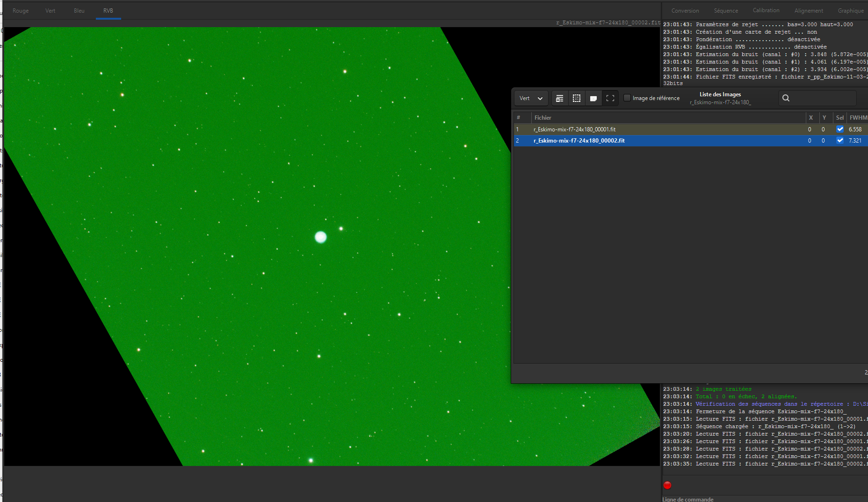Uncheck Sel for r_Eskimo-mix-f7-24x180_00001.fit
The width and height of the screenshot is (868, 502).
pyautogui.click(x=840, y=129)
